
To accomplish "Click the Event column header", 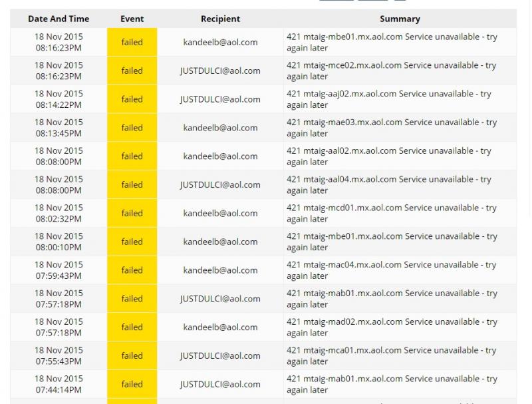I will (132, 19).
